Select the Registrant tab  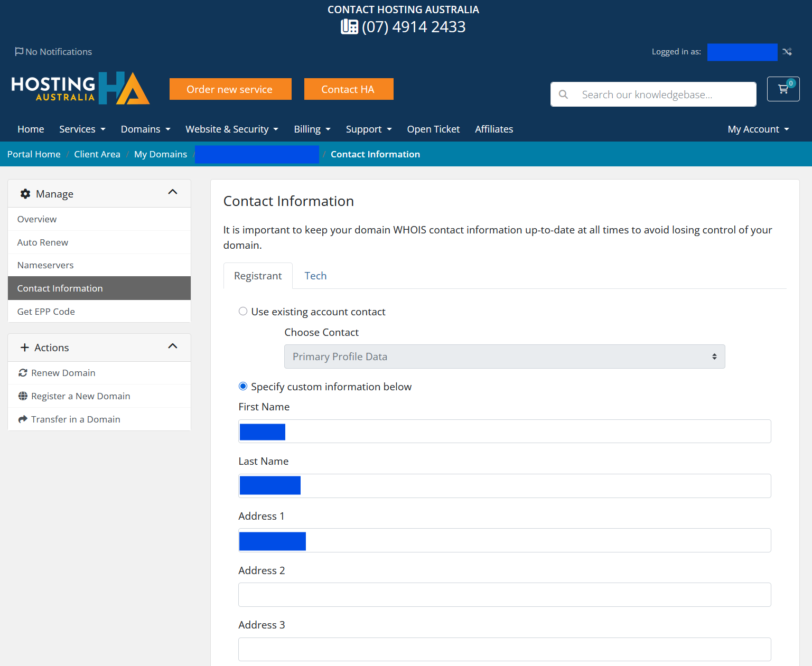[x=258, y=276]
